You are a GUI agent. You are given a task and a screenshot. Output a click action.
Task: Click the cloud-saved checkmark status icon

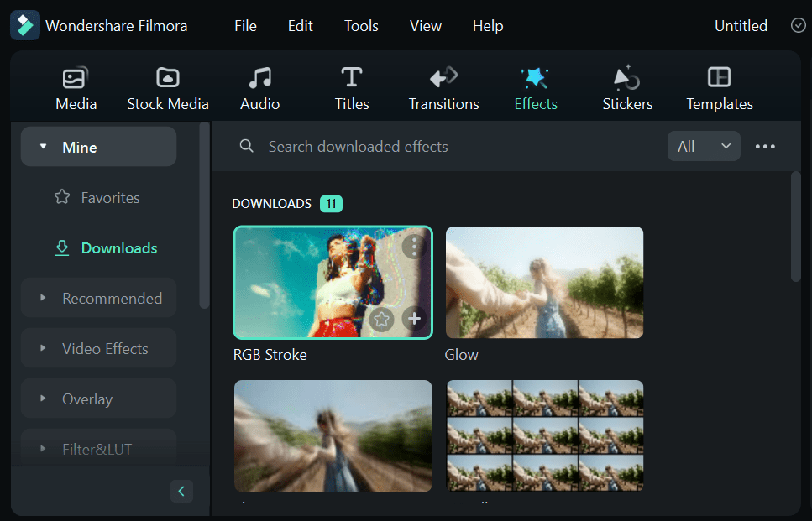pyautogui.click(x=798, y=25)
